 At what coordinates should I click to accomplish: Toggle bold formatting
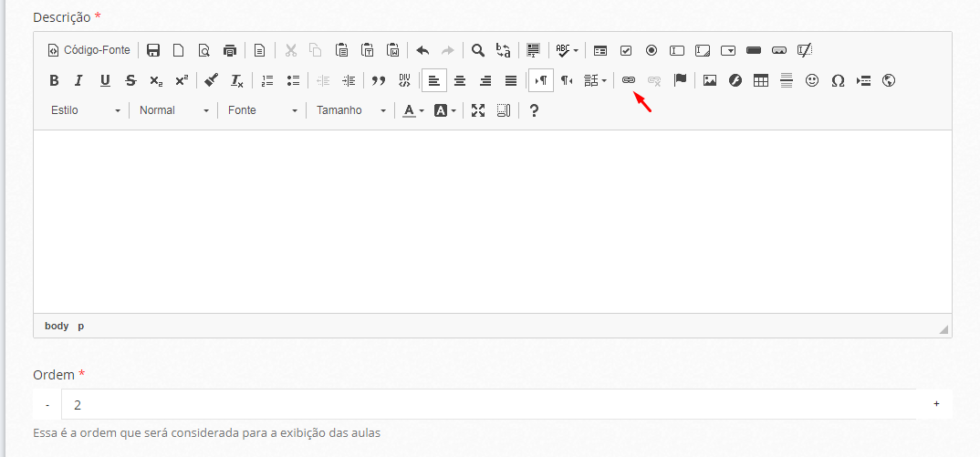[x=54, y=80]
